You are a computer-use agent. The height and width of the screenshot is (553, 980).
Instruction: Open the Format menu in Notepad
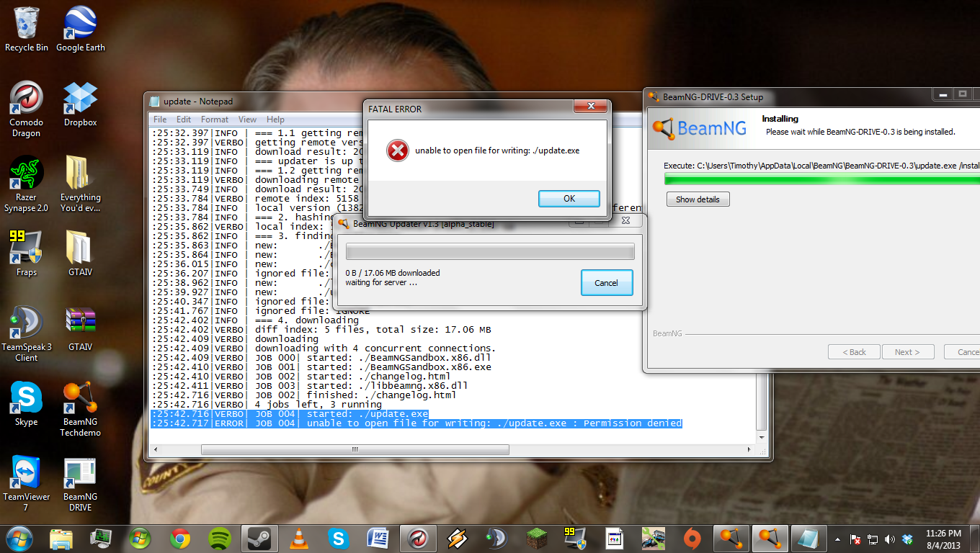pos(215,120)
